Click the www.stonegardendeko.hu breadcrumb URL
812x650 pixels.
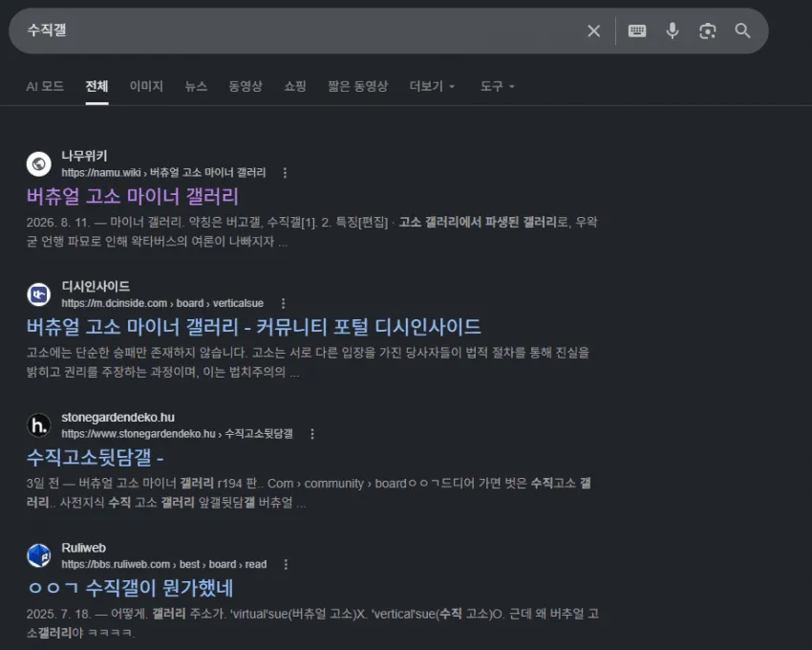[177, 434]
